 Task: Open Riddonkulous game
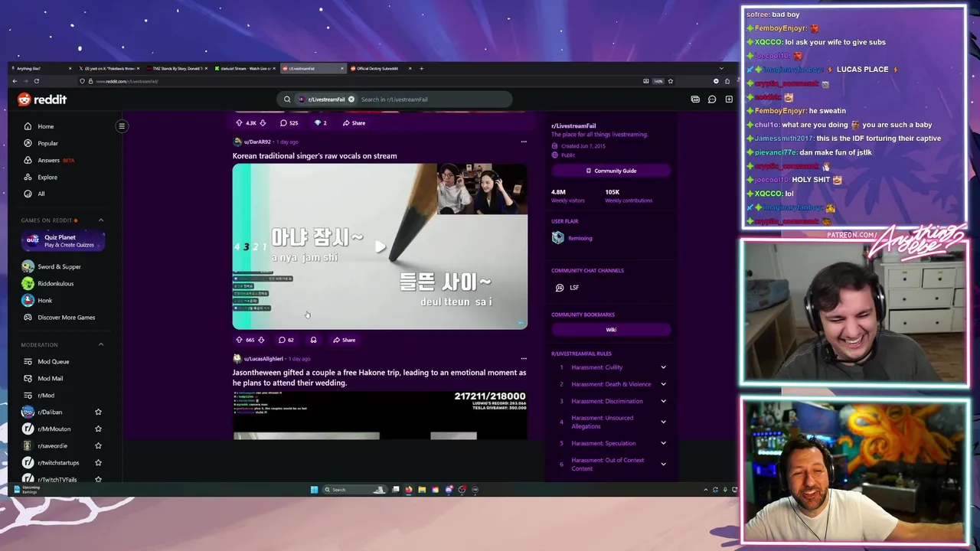point(56,283)
